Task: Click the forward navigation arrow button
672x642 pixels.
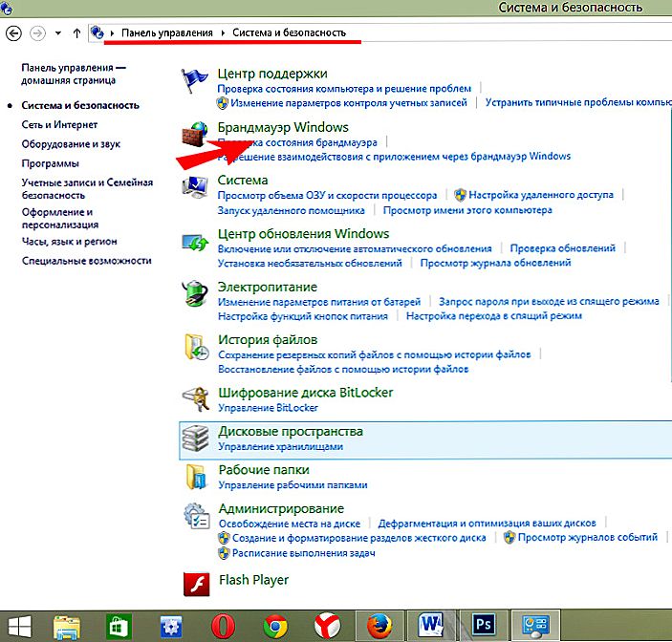Action: point(37,33)
